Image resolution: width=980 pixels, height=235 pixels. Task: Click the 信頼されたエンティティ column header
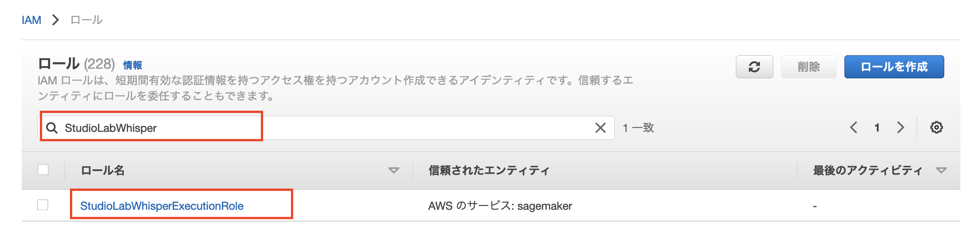[489, 171]
